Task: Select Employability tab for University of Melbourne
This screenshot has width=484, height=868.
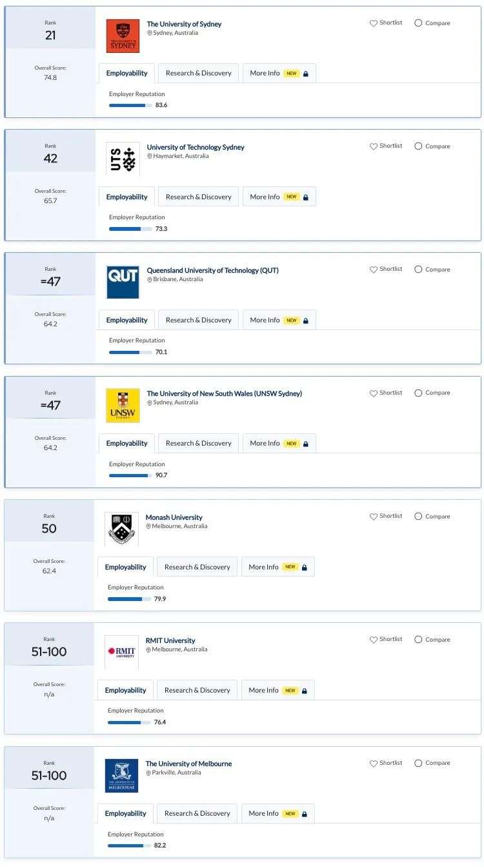Action: (125, 814)
